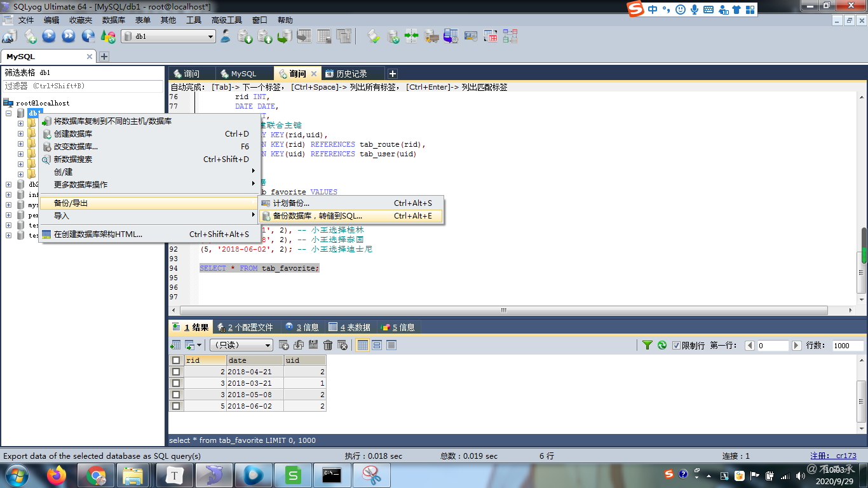This screenshot has height=488, width=868.
Task: Choose 创建数据库 from context menu
Action: pos(150,134)
